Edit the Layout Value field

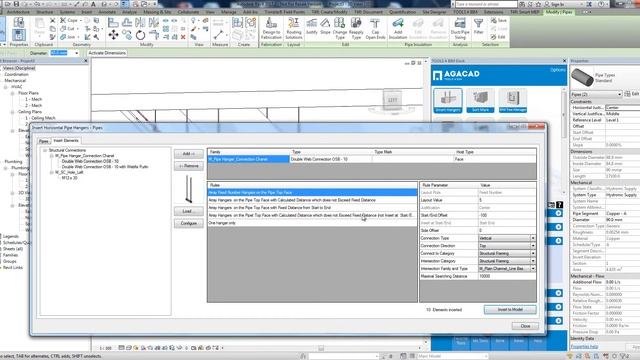tap(507, 200)
